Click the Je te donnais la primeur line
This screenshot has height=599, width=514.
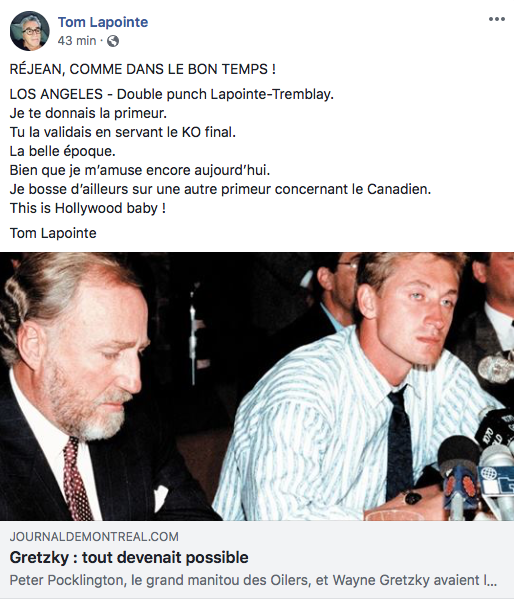[88, 113]
